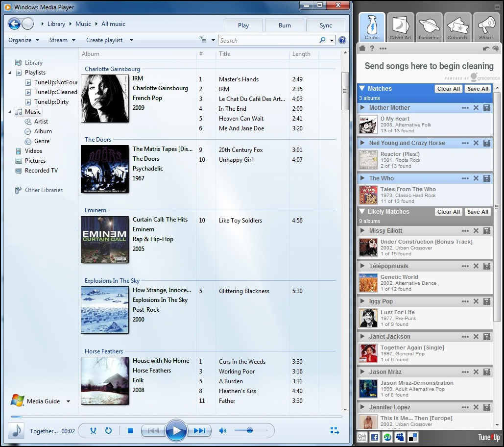Remove the Janet Jackson likely match
Image resolution: width=504 pixels, height=447 pixels.
click(476, 337)
